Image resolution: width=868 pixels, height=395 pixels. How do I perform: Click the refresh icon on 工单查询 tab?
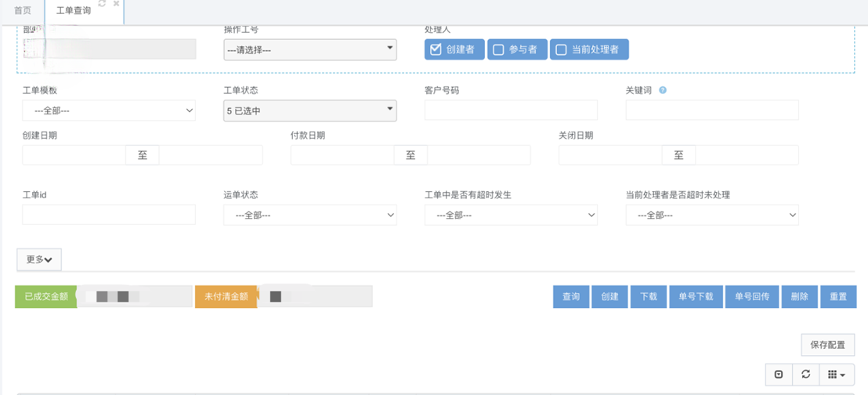102,4
